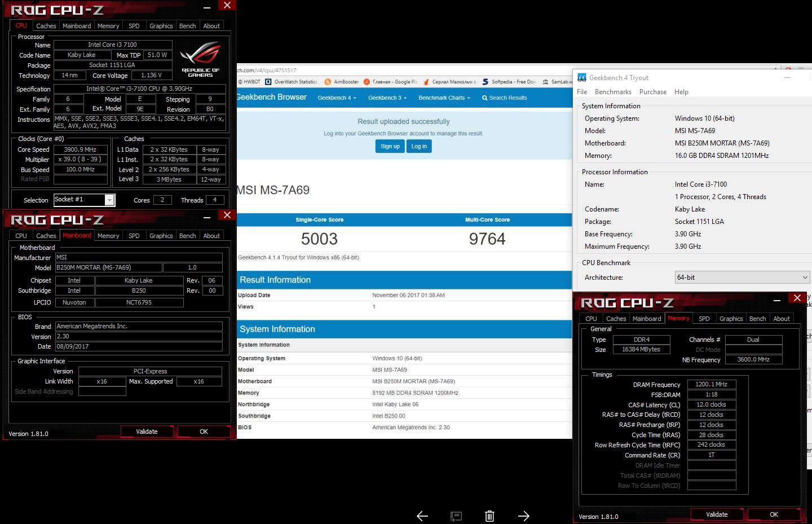Open the Benchmarks menu
Viewport: 812px width, 524px height.
coord(613,92)
